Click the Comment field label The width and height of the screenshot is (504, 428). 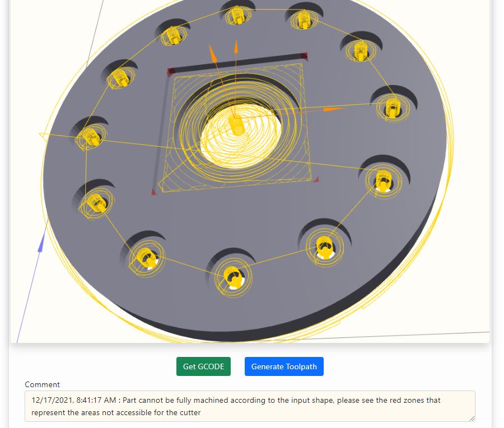pos(42,384)
